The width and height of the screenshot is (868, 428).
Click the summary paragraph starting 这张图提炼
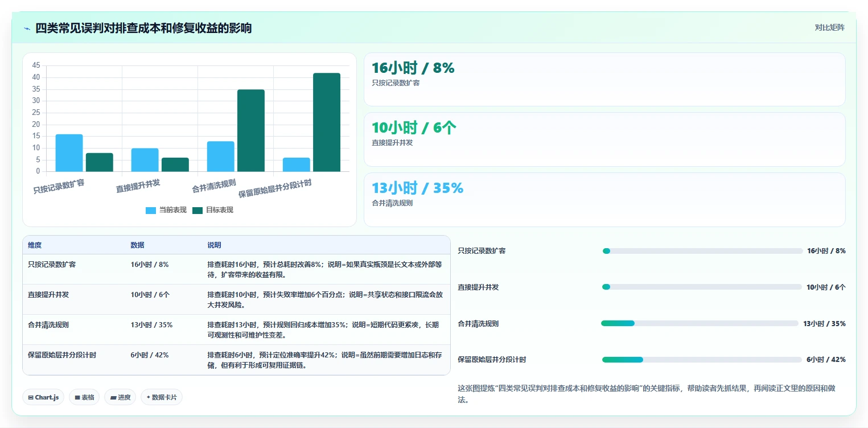click(x=647, y=394)
